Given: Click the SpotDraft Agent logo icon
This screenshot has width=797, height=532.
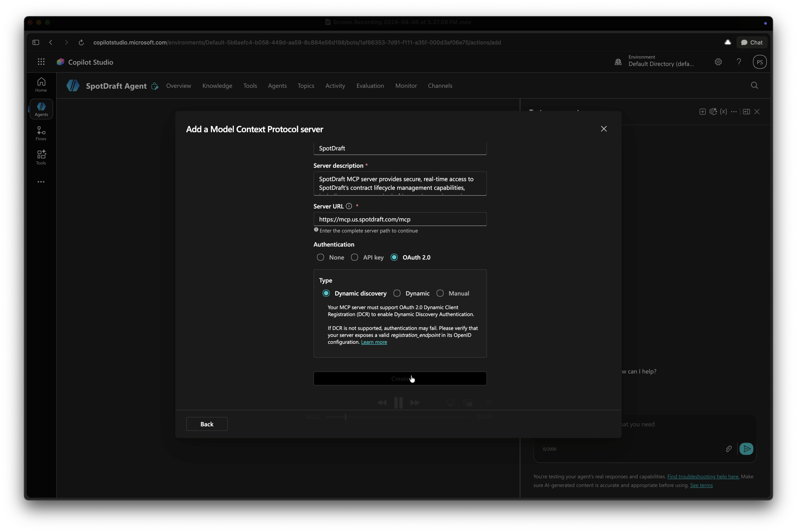Looking at the screenshot, I should tap(73, 86).
